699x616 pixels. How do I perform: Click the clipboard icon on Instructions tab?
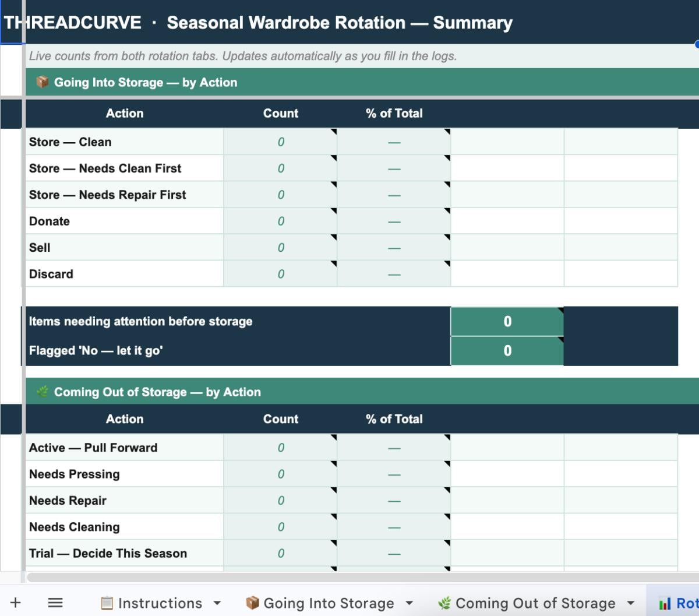point(107,603)
